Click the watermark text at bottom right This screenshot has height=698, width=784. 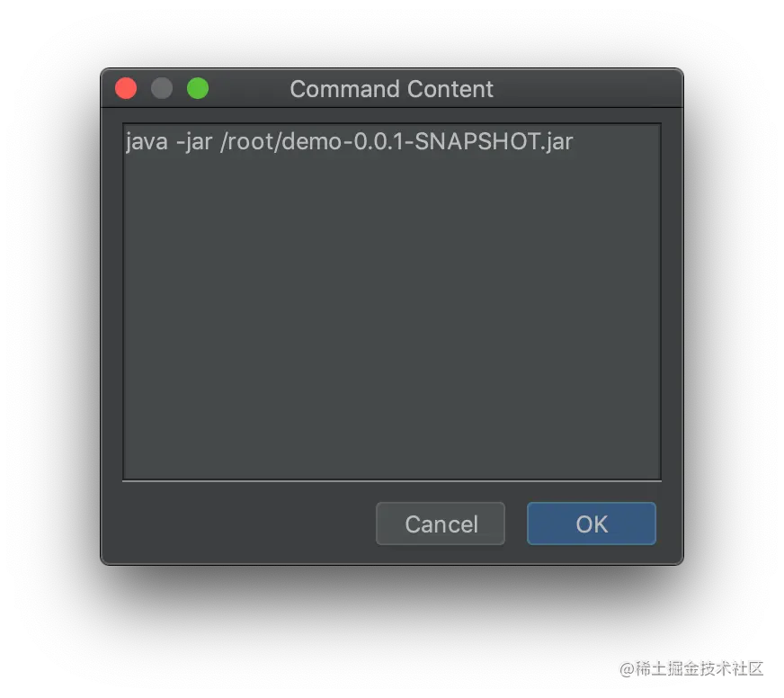pos(691,668)
